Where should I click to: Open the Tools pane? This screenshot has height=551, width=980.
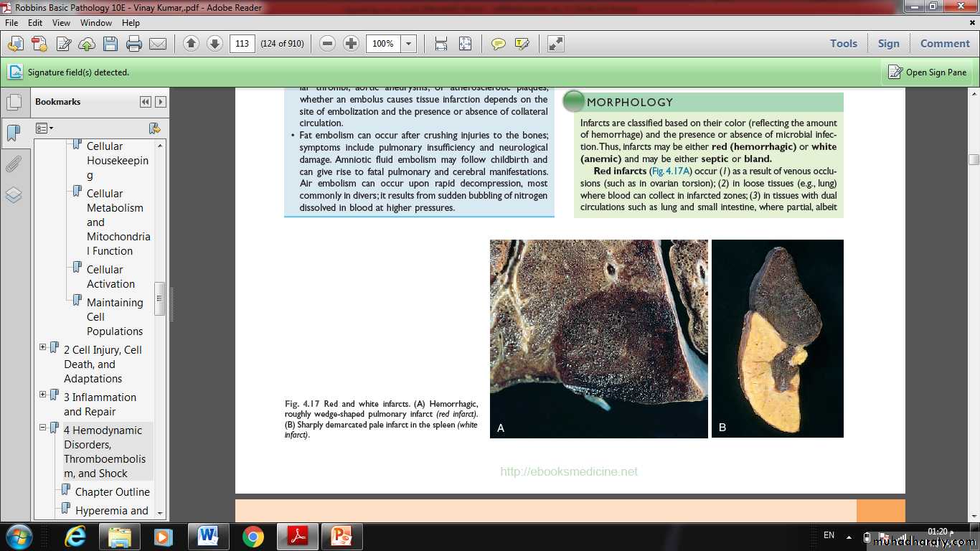tap(843, 44)
